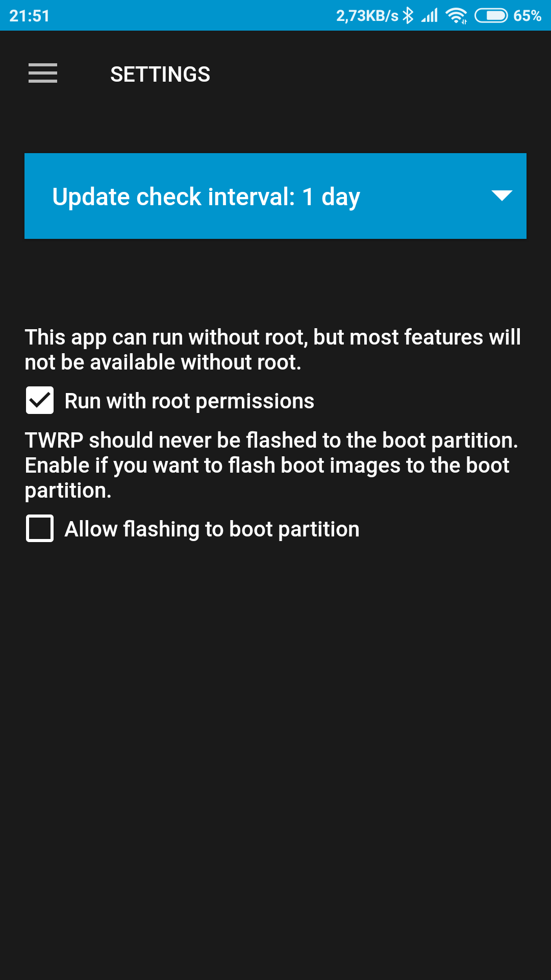Tap 'Allow flashing to boot partition' label
The width and height of the screenshot is (551, 980).
pos(212,529)
